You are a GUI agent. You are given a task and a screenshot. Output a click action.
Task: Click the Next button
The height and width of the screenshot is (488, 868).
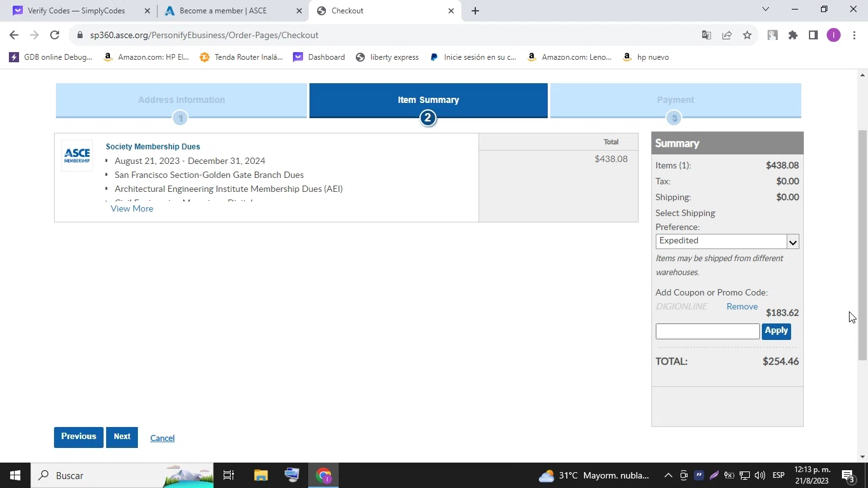coord(122,437)
